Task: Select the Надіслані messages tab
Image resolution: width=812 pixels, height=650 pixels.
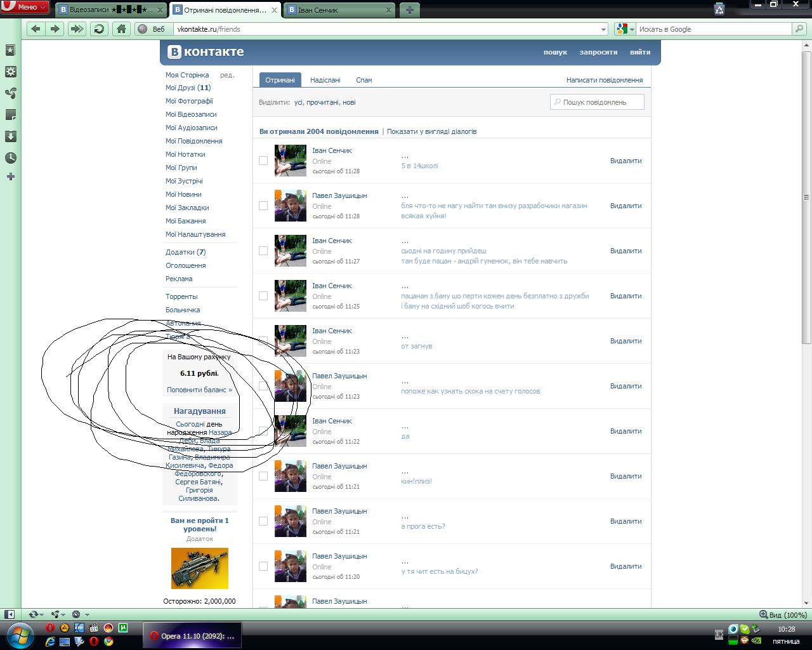Action: coord(325,80)
